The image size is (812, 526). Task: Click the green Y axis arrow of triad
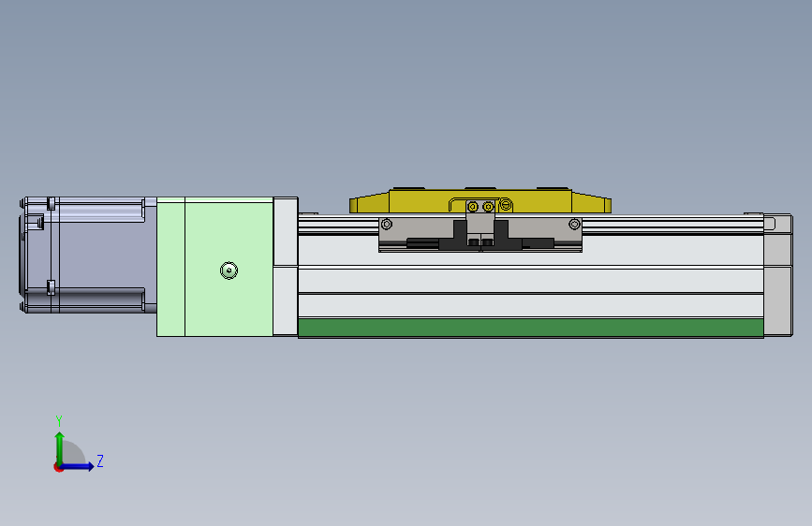pos(60,448)
